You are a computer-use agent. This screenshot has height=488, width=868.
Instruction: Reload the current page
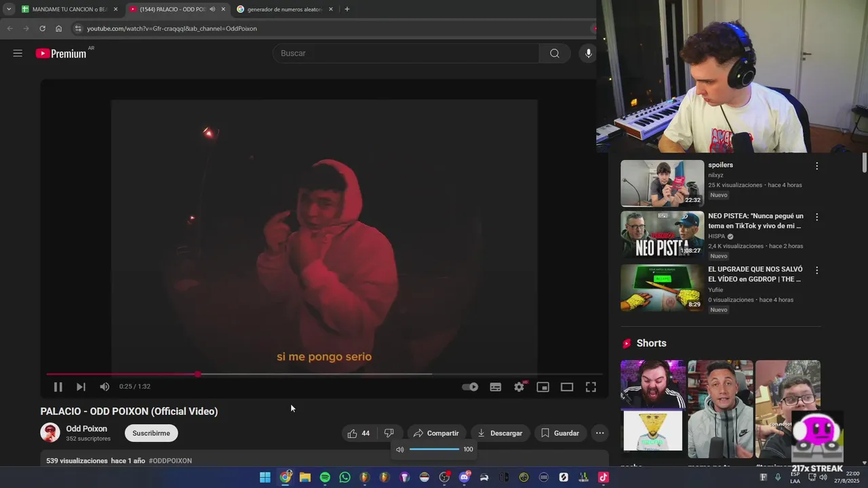point(42,28)
